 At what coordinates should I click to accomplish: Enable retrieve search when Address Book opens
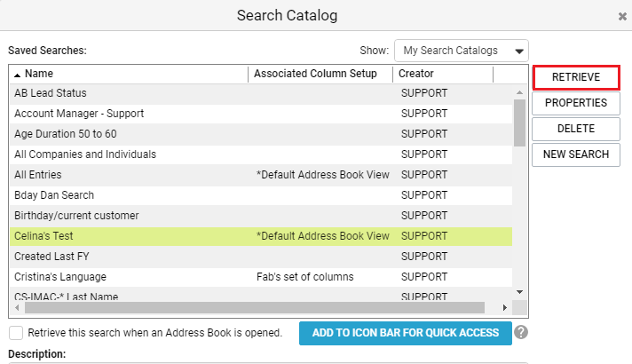[16, 333]
